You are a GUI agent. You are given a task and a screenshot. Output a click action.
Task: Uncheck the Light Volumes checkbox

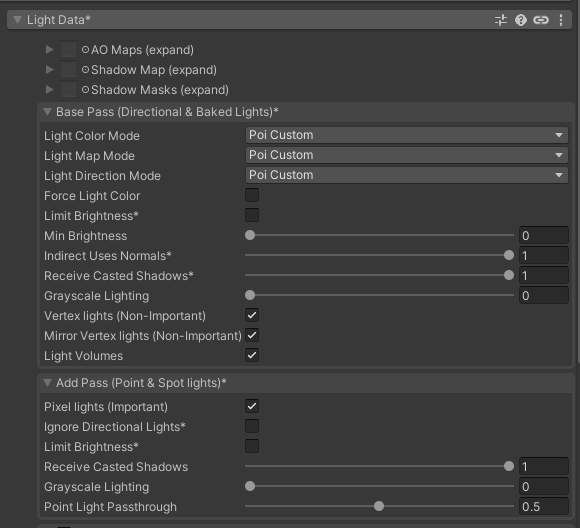pos(252,355)
